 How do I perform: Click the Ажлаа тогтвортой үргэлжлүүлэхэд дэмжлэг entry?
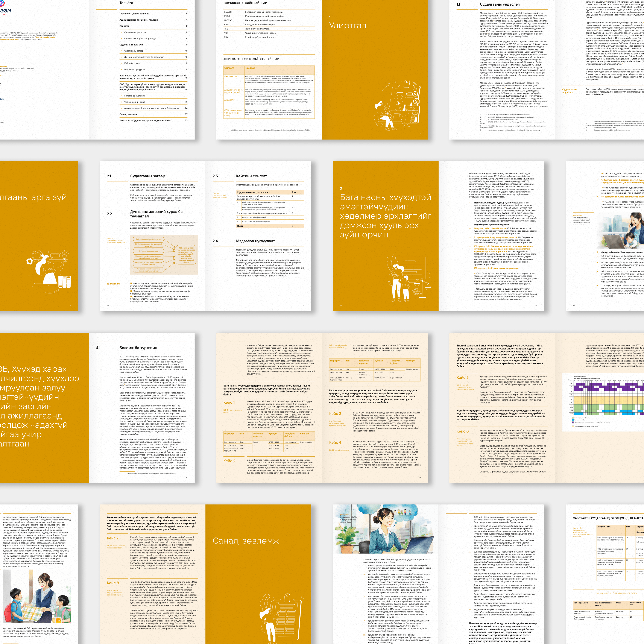[x=152, y=108]
